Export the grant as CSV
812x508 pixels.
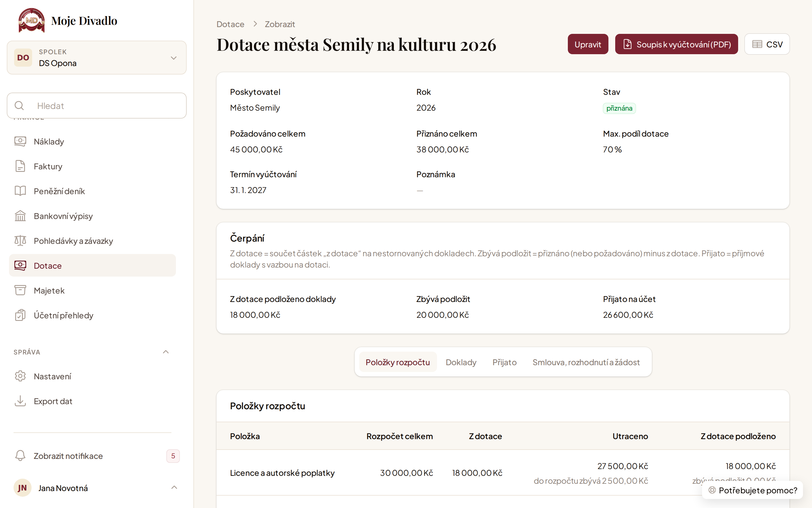tap(767, 44)
